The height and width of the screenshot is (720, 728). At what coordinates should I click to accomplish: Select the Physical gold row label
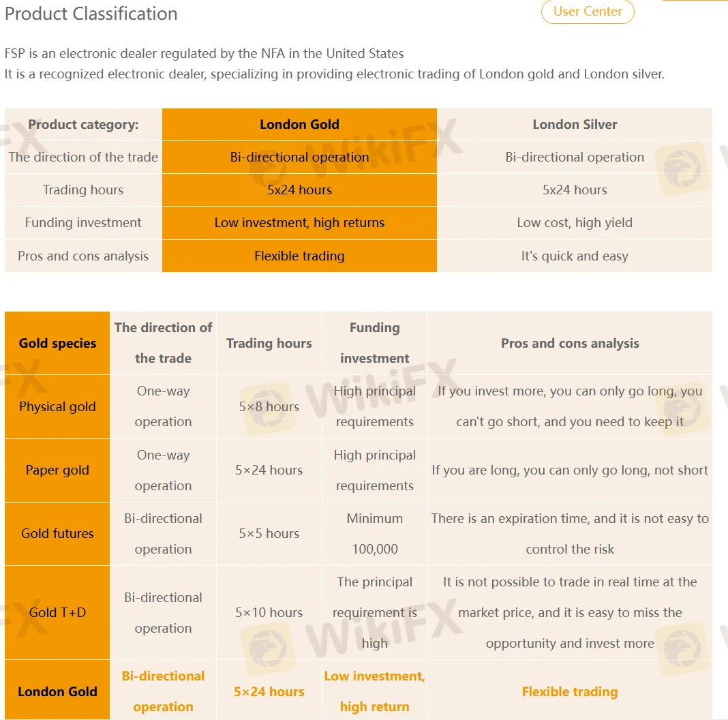(x=57, y=406)
